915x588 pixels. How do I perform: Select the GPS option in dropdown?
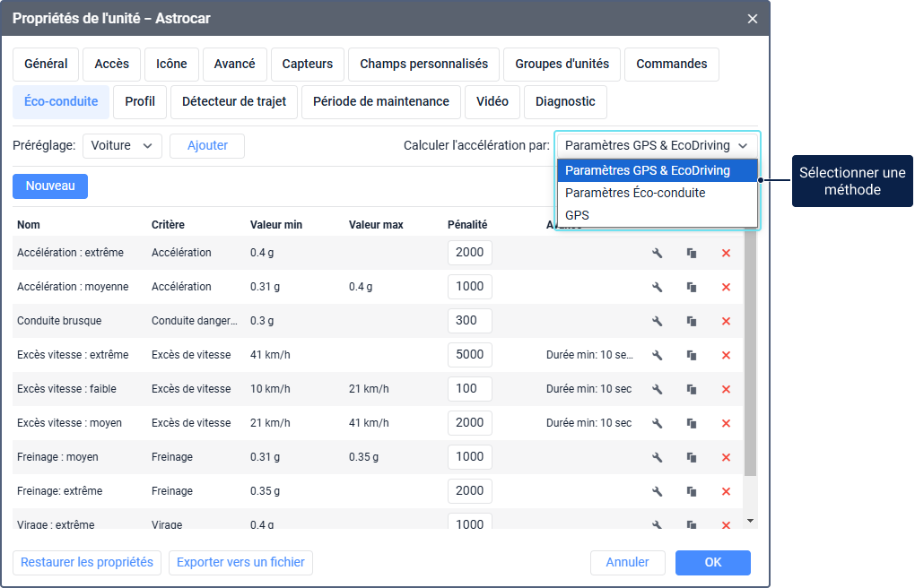[577, 215]
